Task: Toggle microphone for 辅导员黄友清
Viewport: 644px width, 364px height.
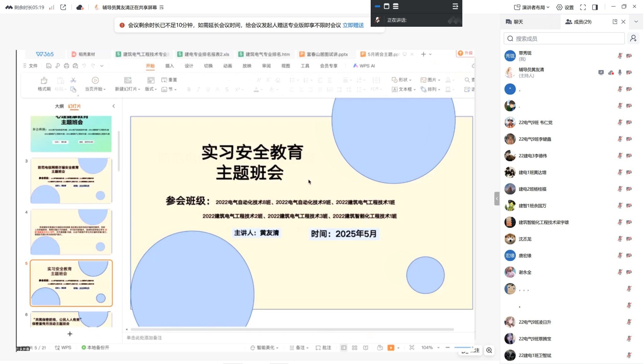Action: pyautogui.click(x=619, y=73)
